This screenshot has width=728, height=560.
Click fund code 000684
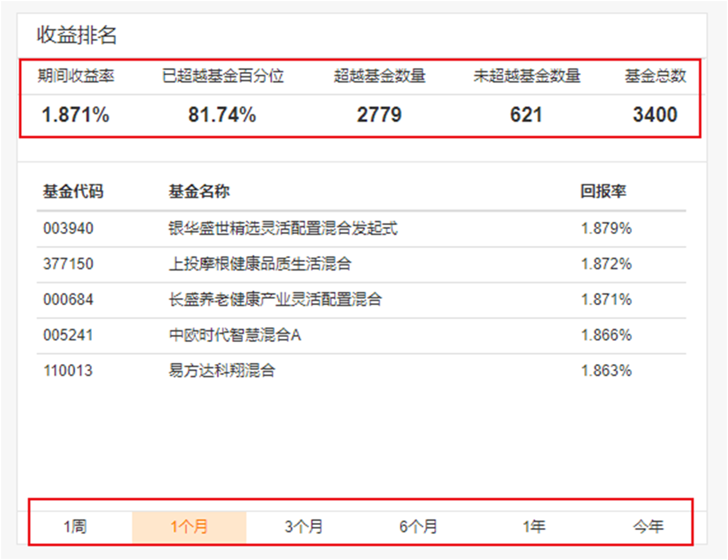tap(68, 300)
